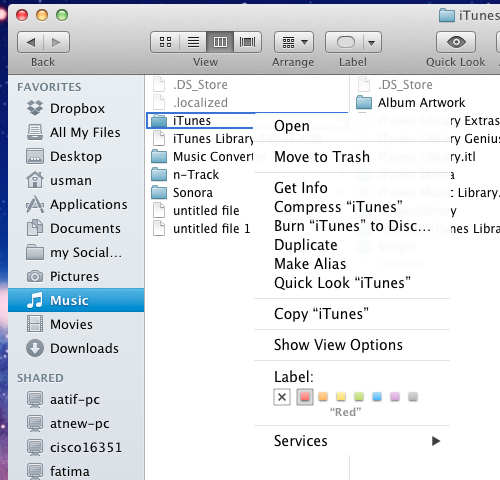Viewport: 500px width, 480px height.
Task: Select the Music Converter folder
Action: (x=202, y=157)
